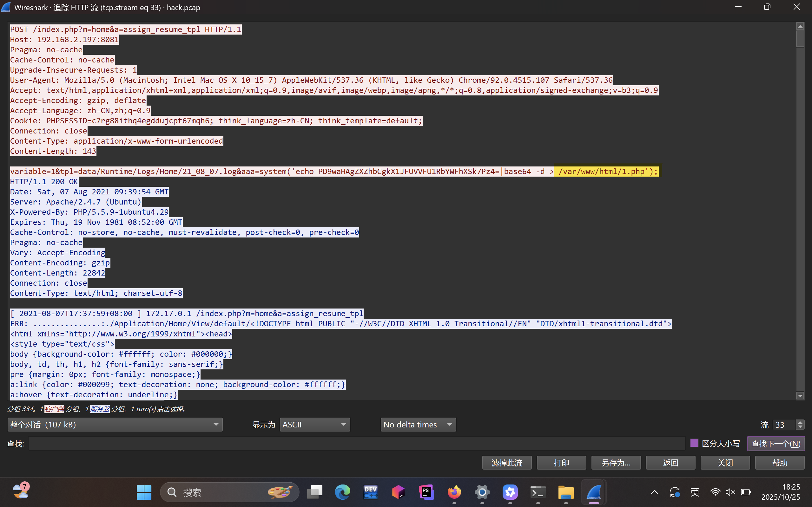
Task: Open Dev-C++ from the taskbar
Action: (370, 492)
